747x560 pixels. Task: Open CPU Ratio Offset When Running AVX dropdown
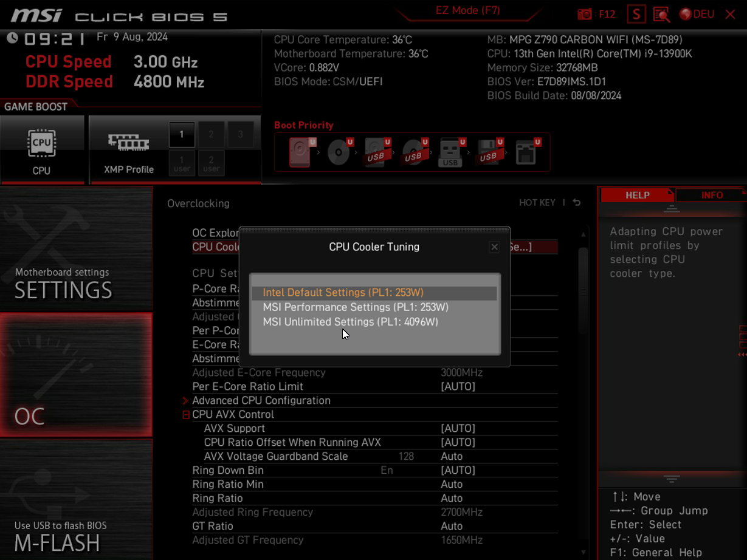click(458, 442)
